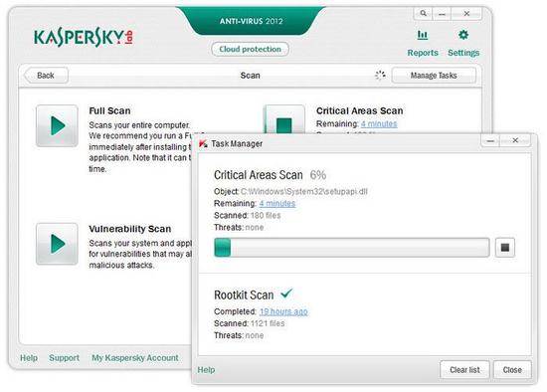Click the Settings label
This screenshot has height=392, width=547.
tap(463, 53)
